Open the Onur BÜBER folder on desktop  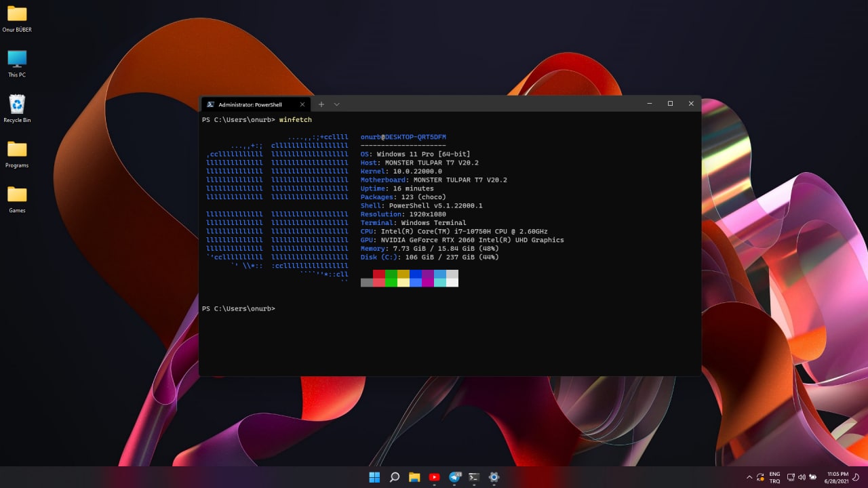click(x=17, y=19)
